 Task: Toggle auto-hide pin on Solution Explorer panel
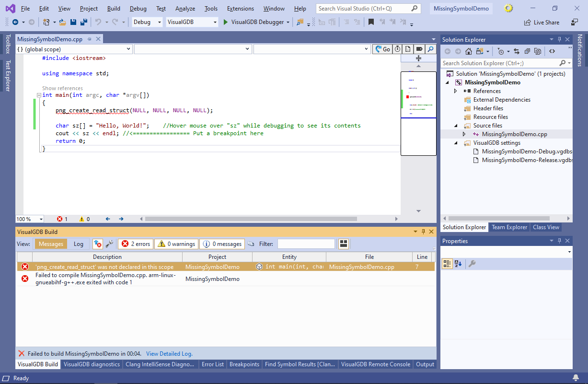tap(559, 40)
